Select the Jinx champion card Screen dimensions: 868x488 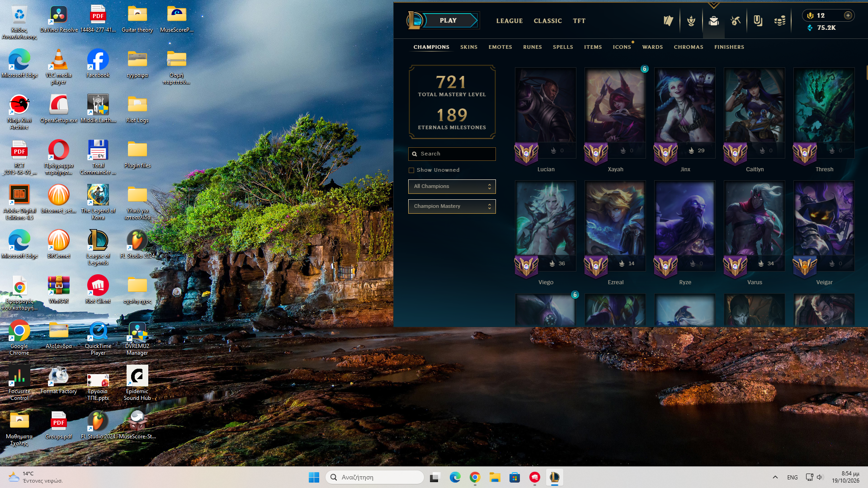click(x=685, y=113)
